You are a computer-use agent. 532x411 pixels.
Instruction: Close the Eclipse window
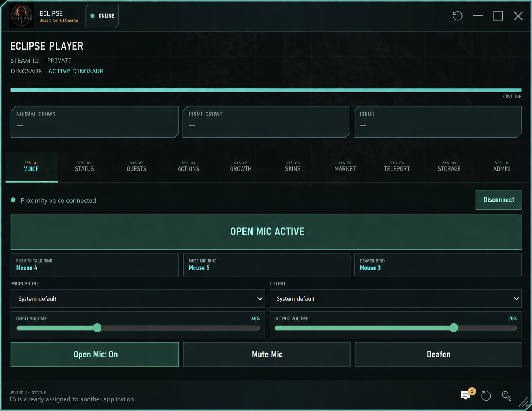pyautogui.click(x=518, y=16)
